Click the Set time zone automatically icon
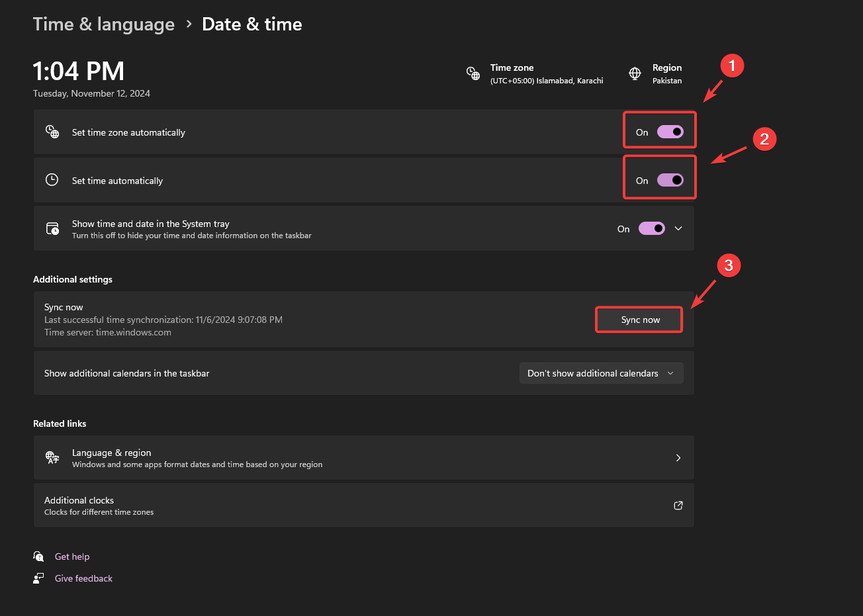863x616 pixels. pyautogui.click(x=52, y=132)
